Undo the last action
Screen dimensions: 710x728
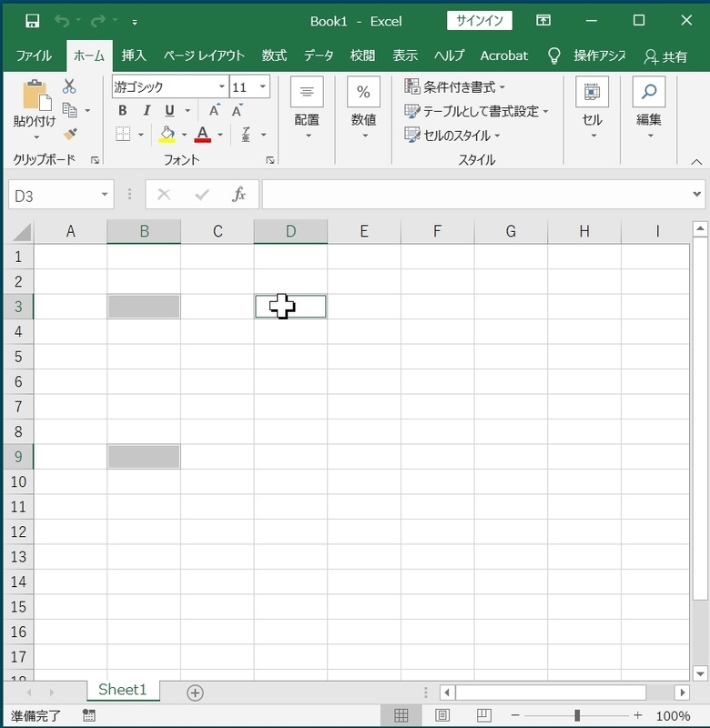(62, 21)
